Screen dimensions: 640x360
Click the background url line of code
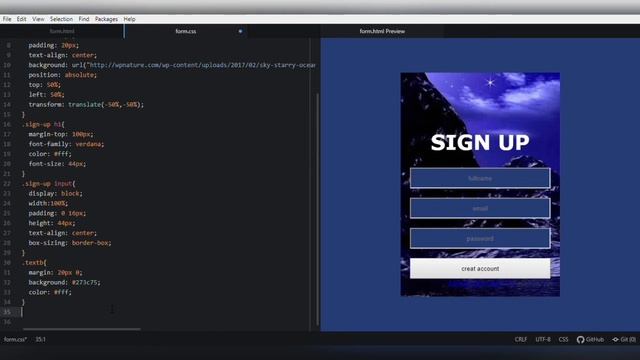[172, 65]
